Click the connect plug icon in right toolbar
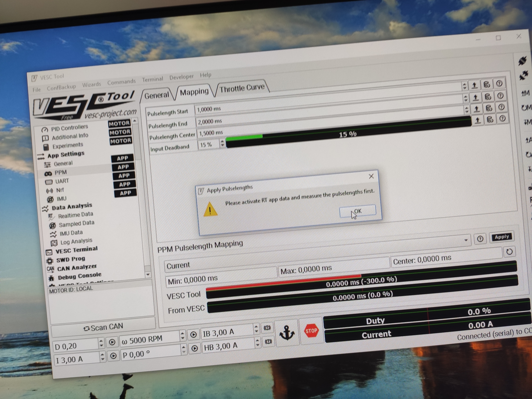Image resolution: width=532 pixels, height=399 pixels. pos(522,61)
